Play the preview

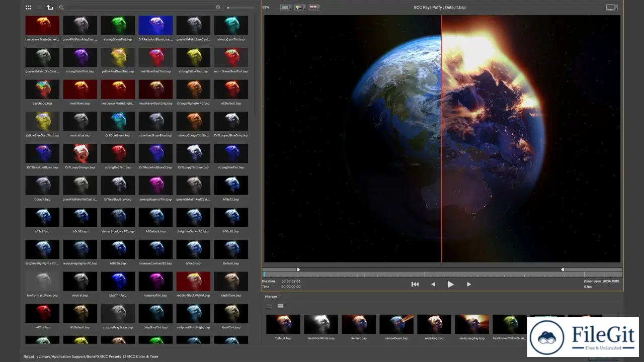click(x=450, y=284)
